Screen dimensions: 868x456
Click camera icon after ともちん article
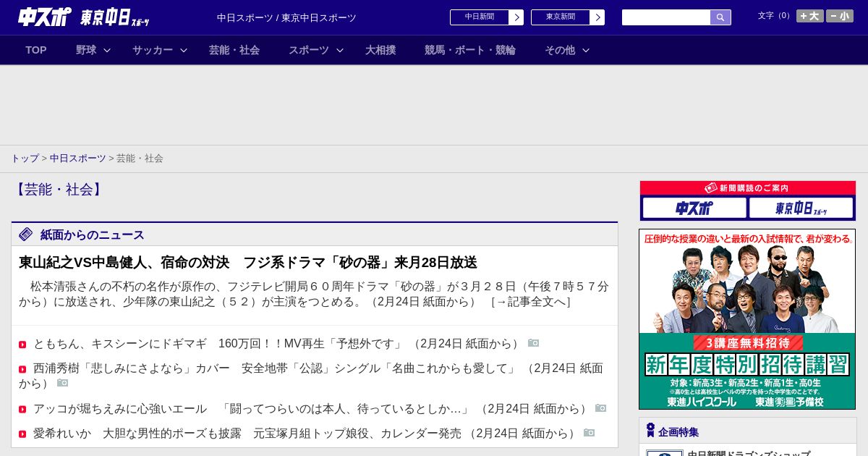point(534,343)
